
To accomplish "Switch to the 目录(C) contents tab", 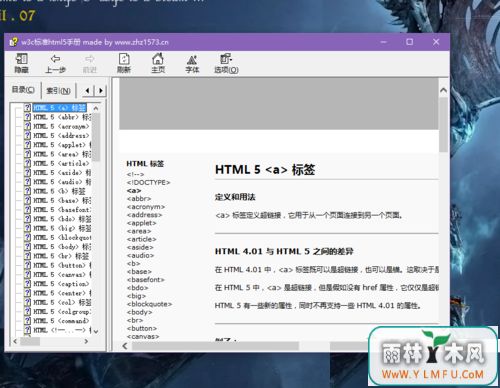I will tap(23, 90).
